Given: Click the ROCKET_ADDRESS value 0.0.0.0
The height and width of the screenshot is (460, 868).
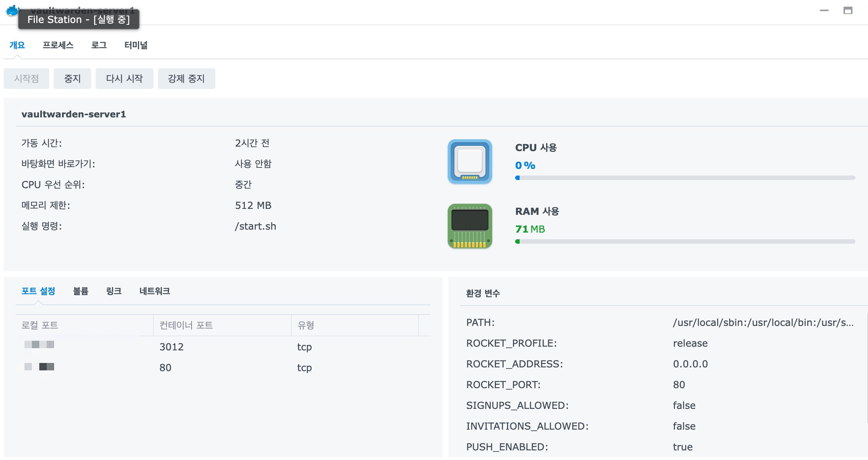Looking at the screenshot, I should click(x=690, y=364).
